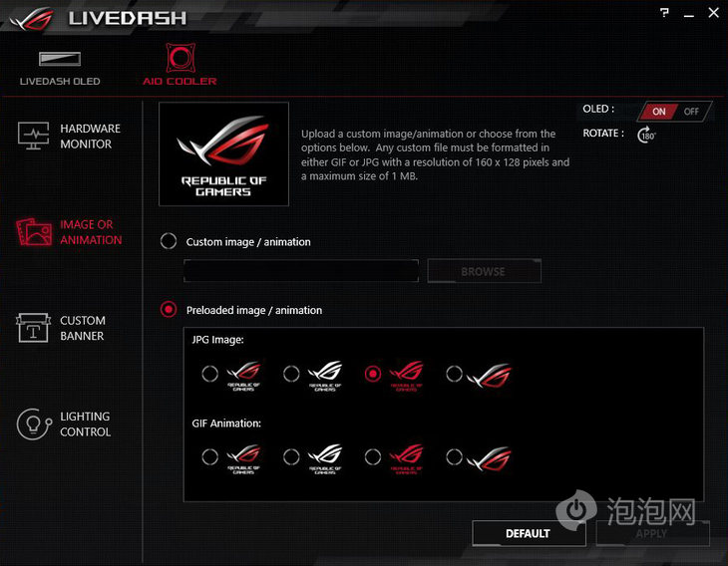
Task: Choose the fourth GIF animation without text
Action: point(454,457)
